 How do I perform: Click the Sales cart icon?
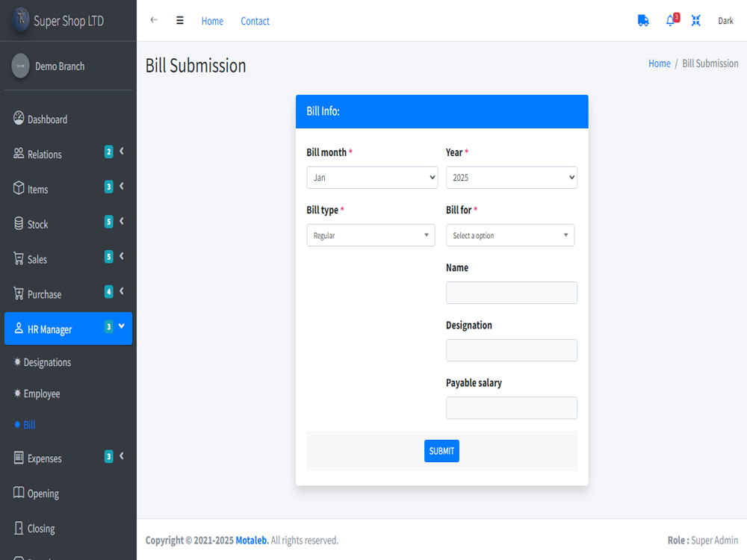[19, 258]
